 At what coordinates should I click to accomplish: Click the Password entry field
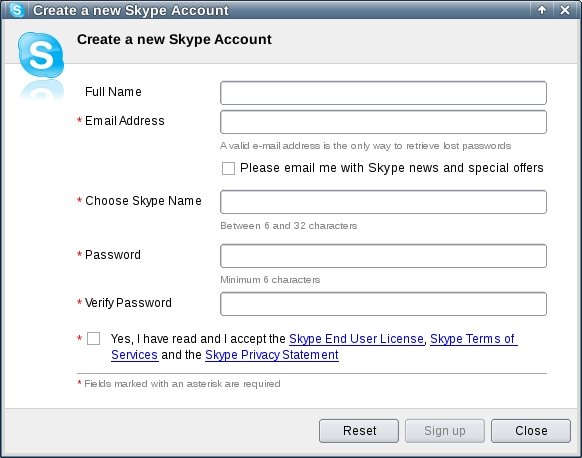tap(383, 256)
